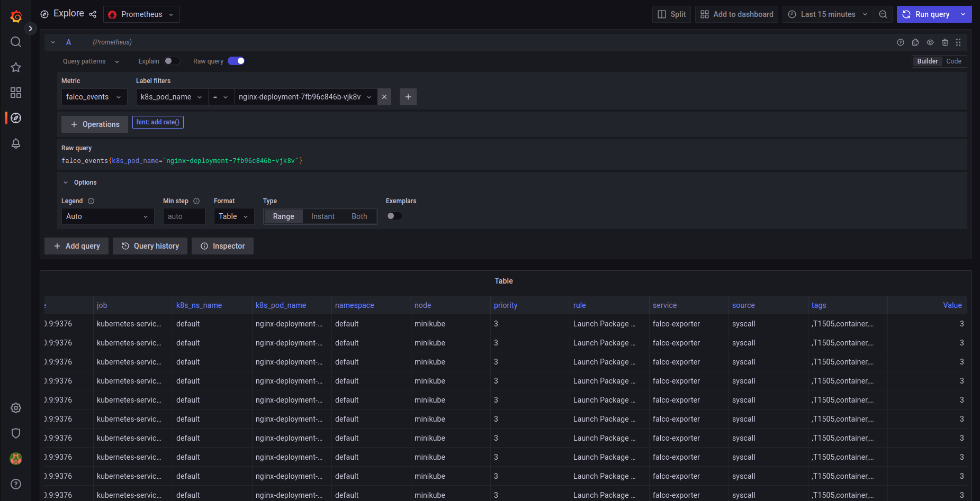Image resolution: width=980 pixels, height=501 pixels.
Task: Open falco_events metric dropdown
Action: click(94, 97)
